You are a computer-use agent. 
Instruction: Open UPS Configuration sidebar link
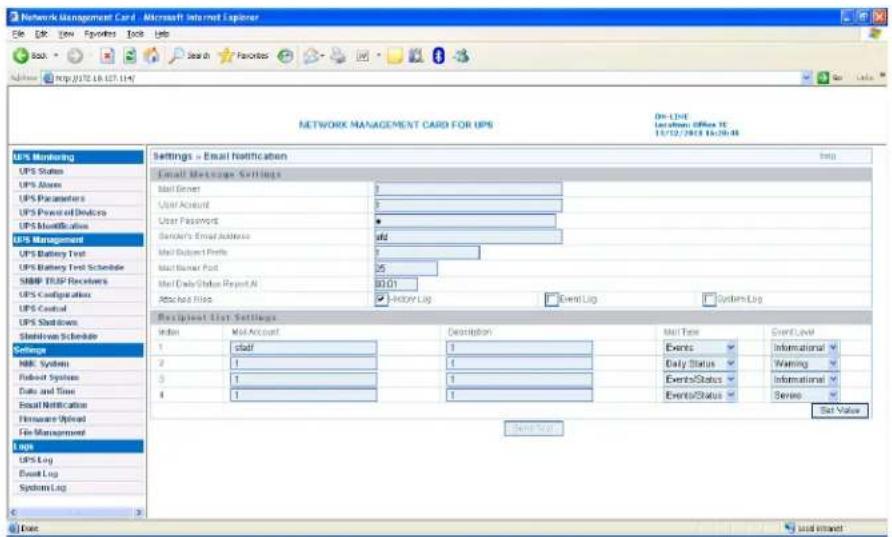pos(55,295)
